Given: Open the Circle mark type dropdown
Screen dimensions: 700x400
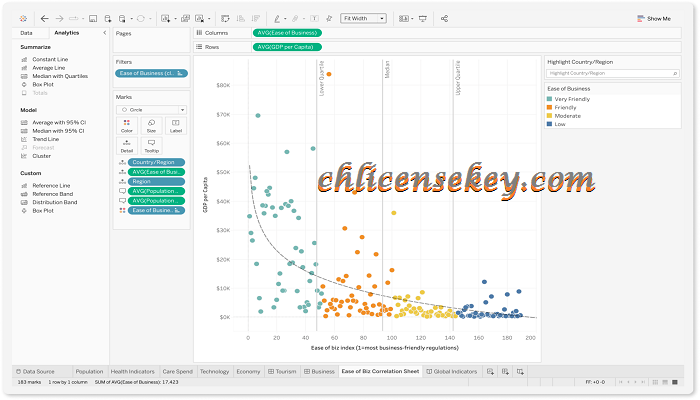Looking at the screenshot, I should (151, 110).
